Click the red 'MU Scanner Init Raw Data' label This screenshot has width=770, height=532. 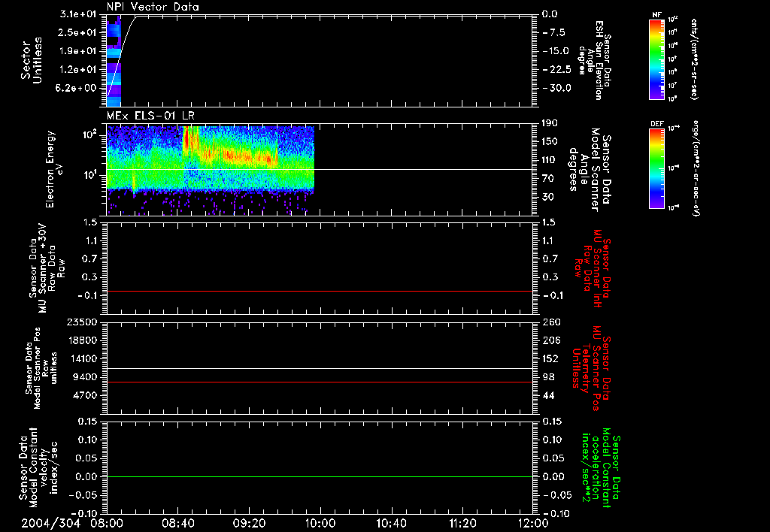point(593,268)
